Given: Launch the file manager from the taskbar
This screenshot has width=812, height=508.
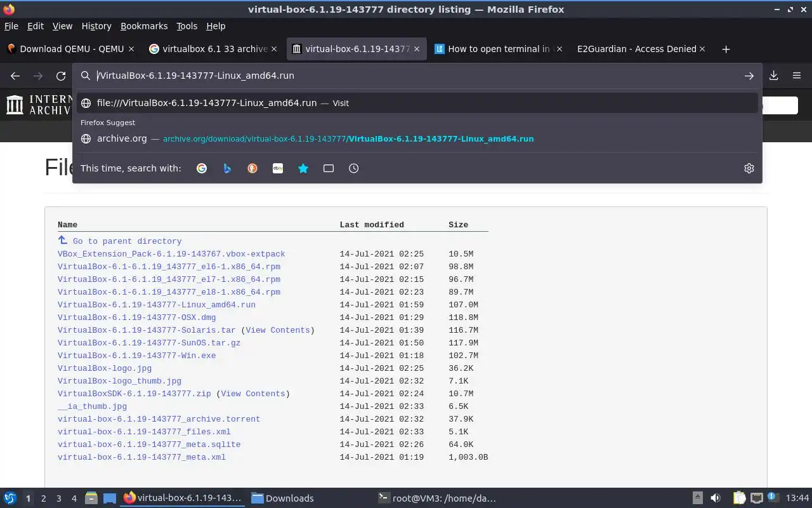Looking at the screenshot, I should (x=91, y=498).
